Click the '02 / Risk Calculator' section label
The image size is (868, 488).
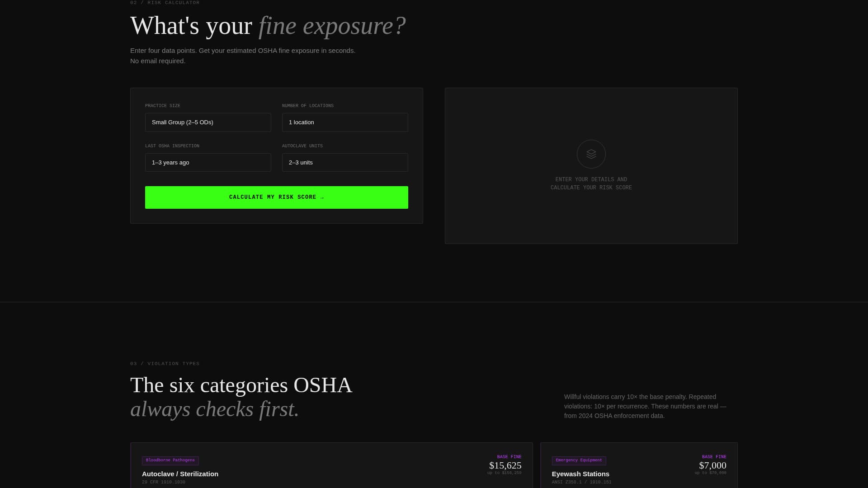[x=165, y=3]
